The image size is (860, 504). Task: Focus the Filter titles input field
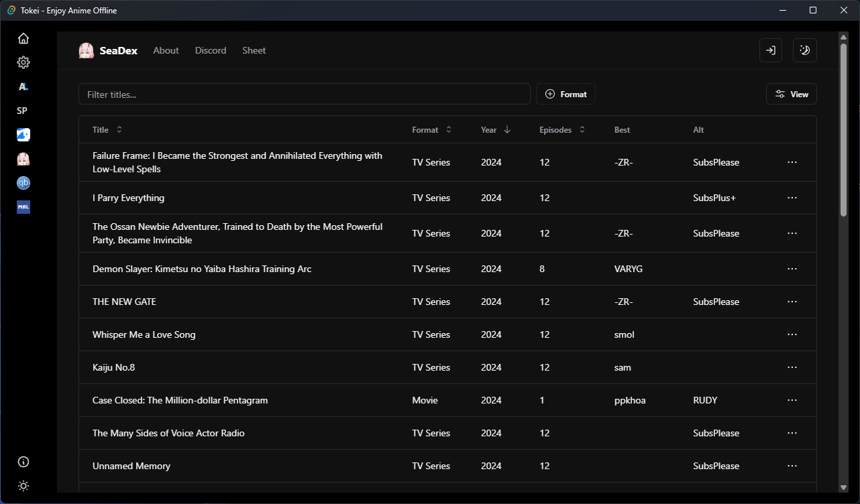click(x=305, y=94)
